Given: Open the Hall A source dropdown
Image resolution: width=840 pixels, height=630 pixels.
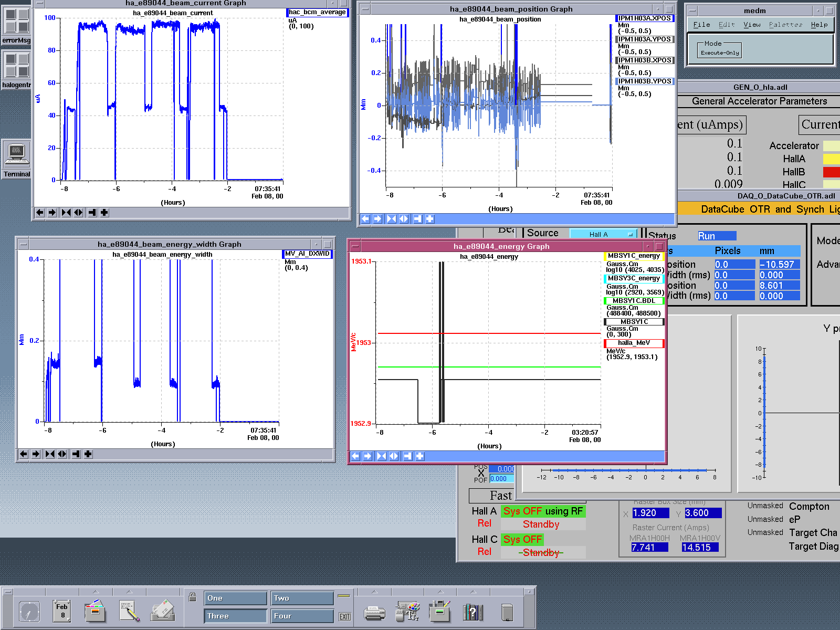Looking at the screenshot, I should (x=603, y=234).
